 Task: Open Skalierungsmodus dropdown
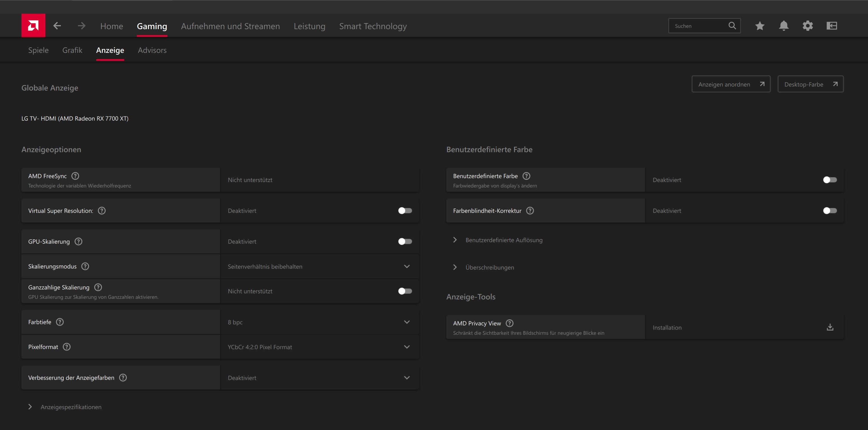(320, 266)
